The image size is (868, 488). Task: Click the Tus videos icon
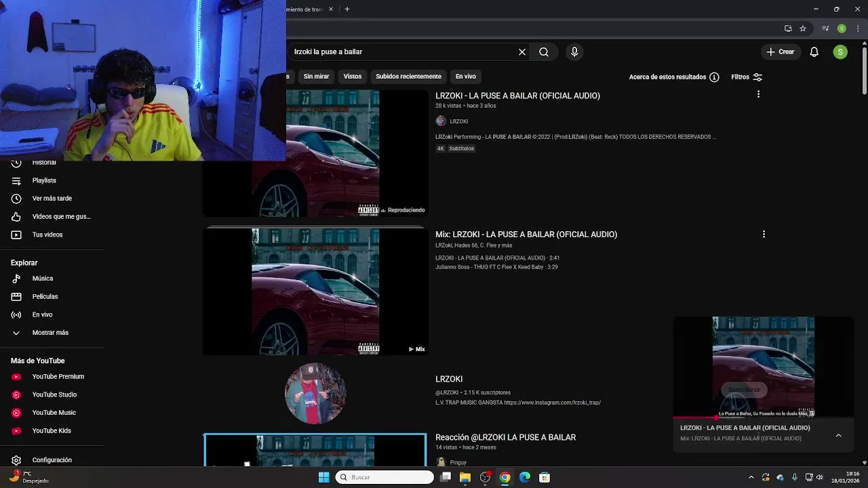coord(16,235)
